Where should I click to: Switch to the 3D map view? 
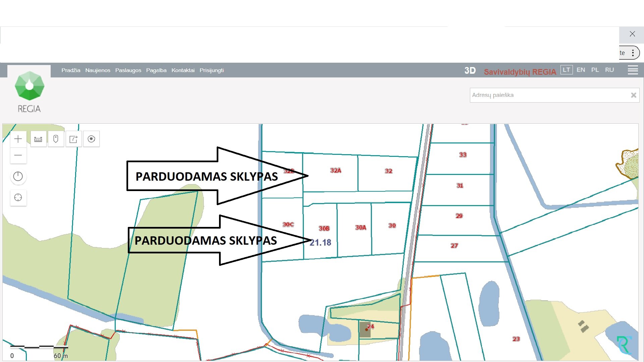click(x=470, y=71)
